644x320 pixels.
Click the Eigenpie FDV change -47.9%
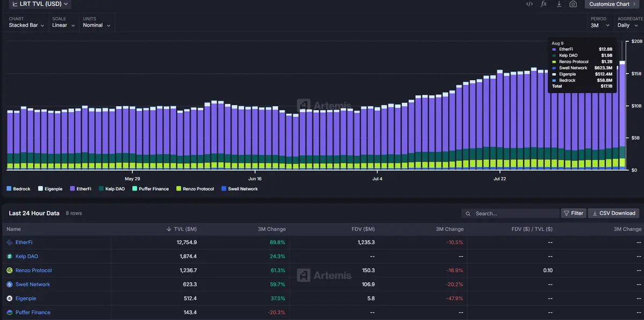(454, 298)
